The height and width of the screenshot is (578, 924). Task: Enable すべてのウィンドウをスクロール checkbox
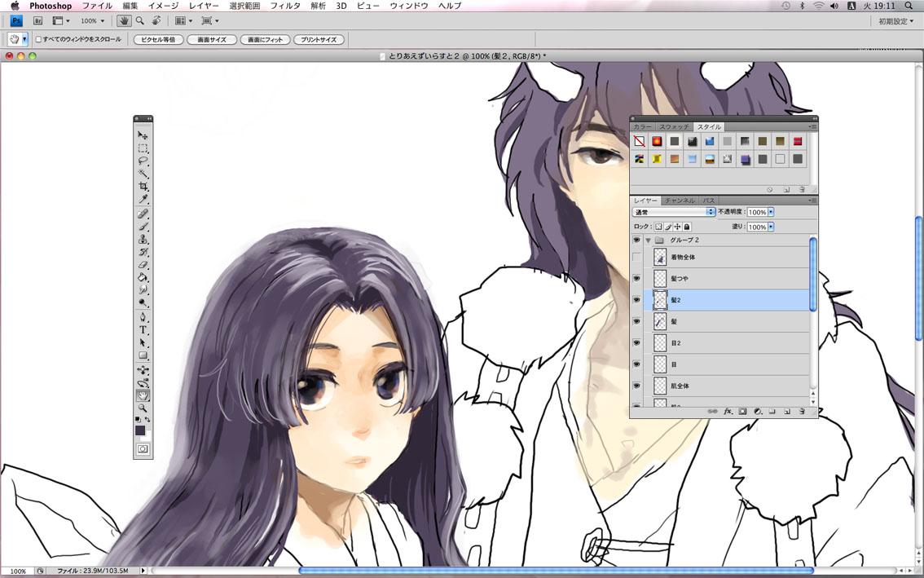pos(38,39)
